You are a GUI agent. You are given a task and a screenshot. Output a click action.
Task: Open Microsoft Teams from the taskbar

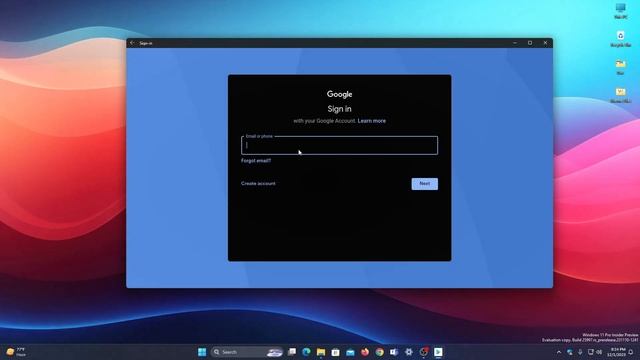394,352
